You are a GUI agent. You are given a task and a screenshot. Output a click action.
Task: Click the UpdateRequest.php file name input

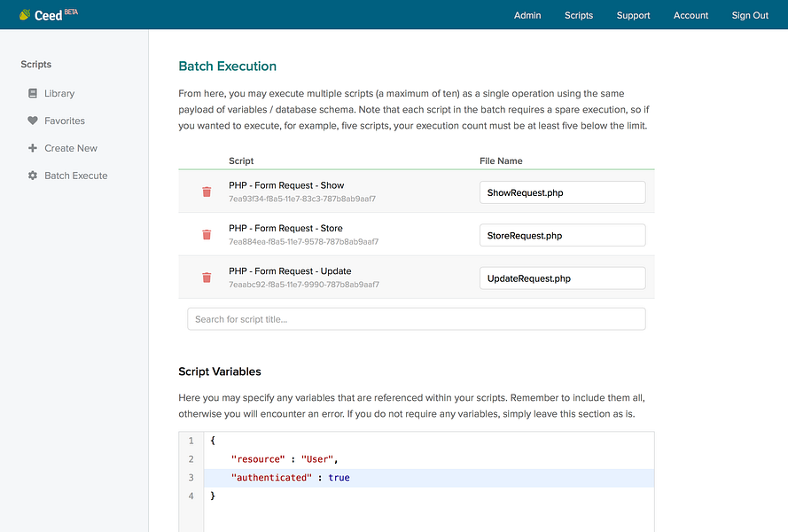click(x=562, y=278)
